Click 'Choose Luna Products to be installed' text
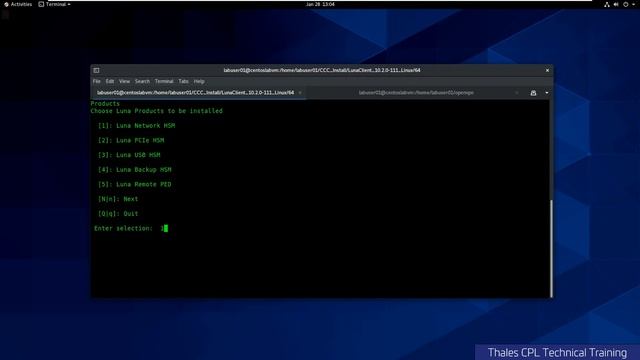This screenshot has height=360, width=640. click(157, 111)
